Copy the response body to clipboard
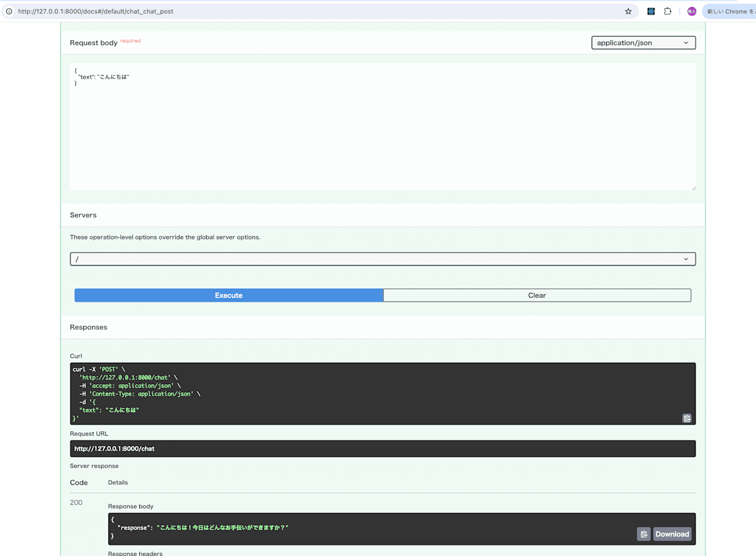This screenshot has width=756, height=556. [643, 534]
